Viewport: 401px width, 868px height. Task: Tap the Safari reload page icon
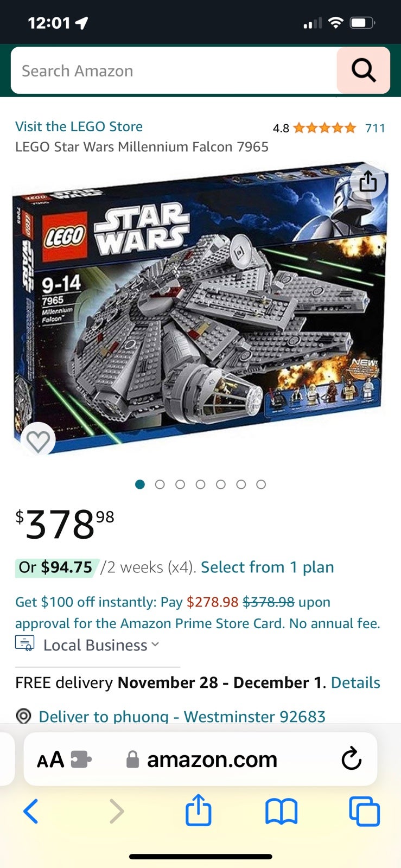(x=352, y=758)
